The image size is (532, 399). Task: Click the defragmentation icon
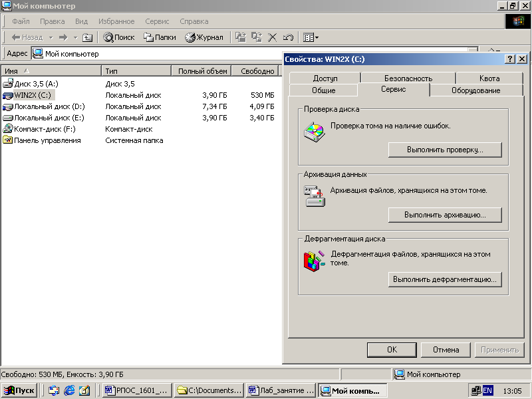point(314,261)
